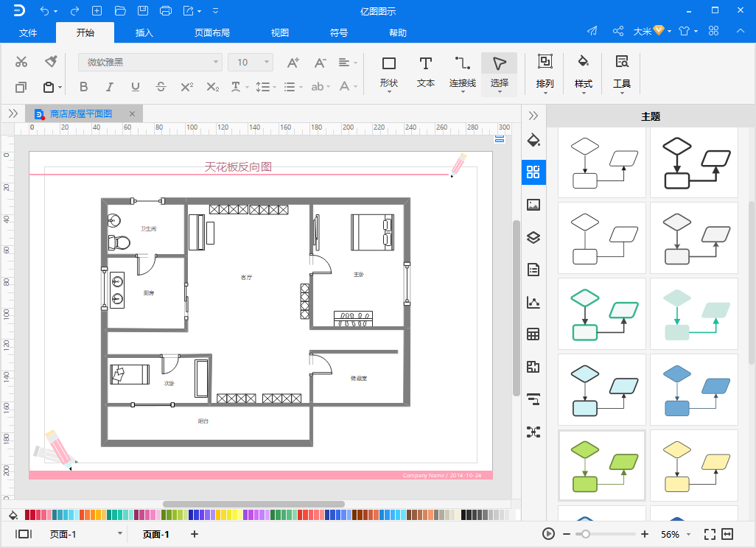This screenshot has width=756, height=548.
Task: Collapse the right side panel
Action: (533, 116)
